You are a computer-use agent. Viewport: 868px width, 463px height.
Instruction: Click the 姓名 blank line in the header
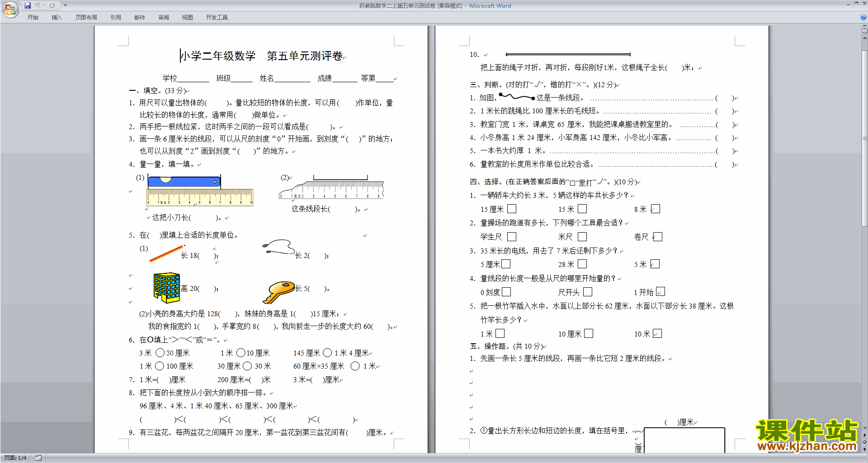point(292,79)
